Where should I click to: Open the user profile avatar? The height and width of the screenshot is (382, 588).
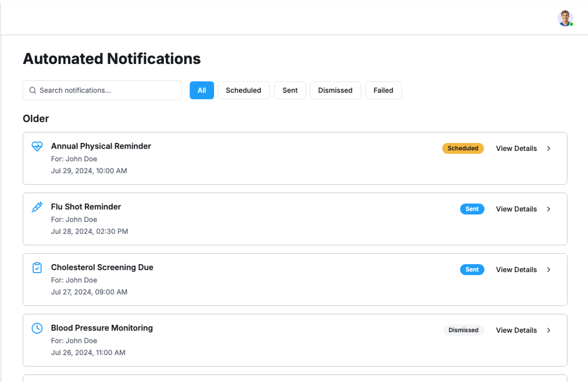coord(565,18)
